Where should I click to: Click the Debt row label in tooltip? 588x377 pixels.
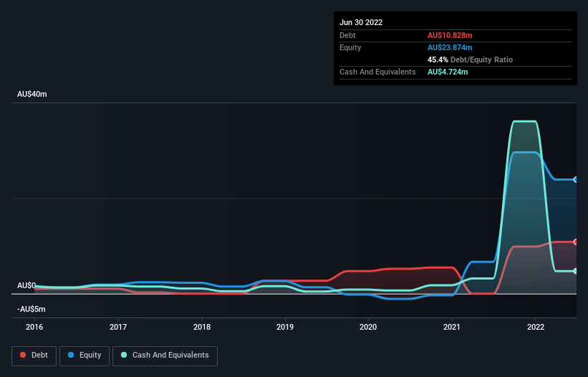pos(347,35)
